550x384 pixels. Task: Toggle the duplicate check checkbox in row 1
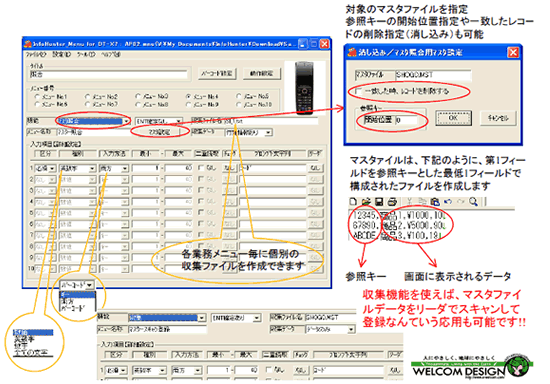[201, 168]
